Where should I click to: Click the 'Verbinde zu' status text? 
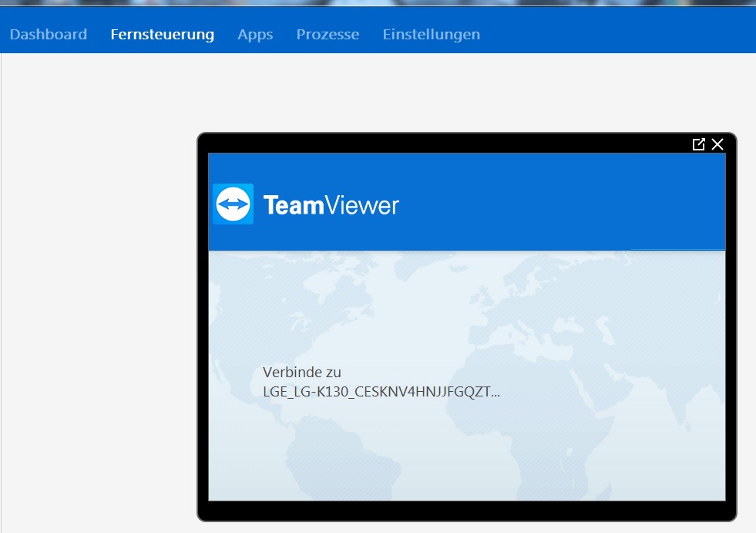coord(302,373)
